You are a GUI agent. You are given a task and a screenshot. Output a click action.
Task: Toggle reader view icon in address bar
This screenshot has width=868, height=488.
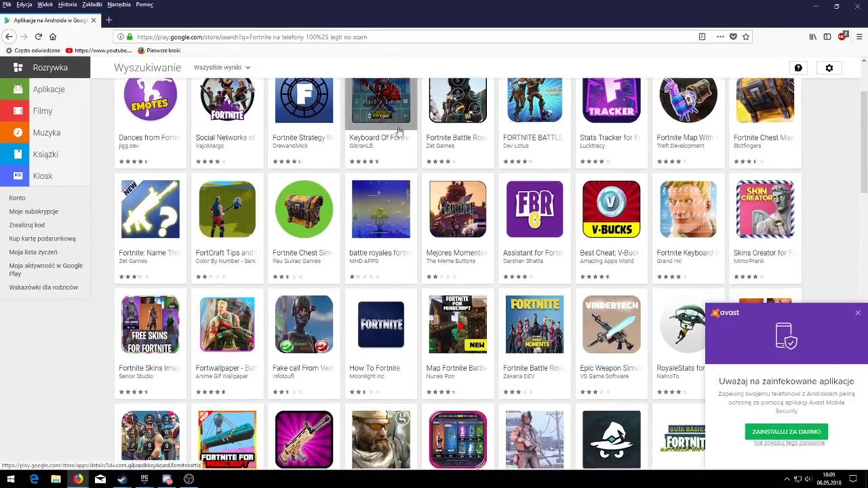click(702, 37)
